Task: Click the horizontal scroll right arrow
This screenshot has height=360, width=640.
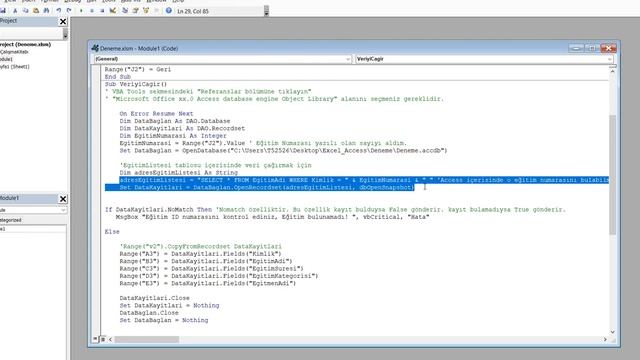Action: [x=605, y=340]
